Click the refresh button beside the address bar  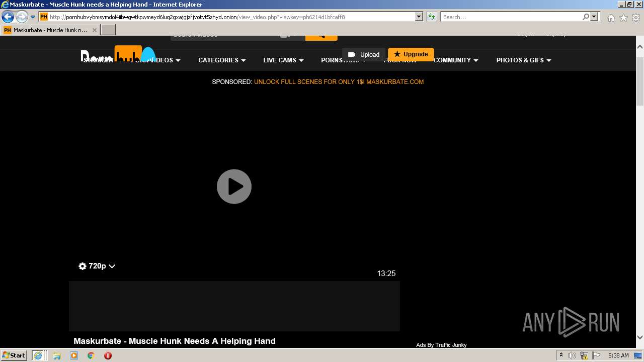tap(431, 17)
